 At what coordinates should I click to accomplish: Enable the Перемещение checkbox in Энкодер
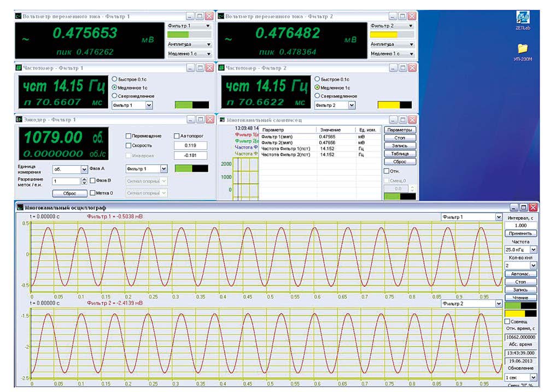(x=128, y=136)
